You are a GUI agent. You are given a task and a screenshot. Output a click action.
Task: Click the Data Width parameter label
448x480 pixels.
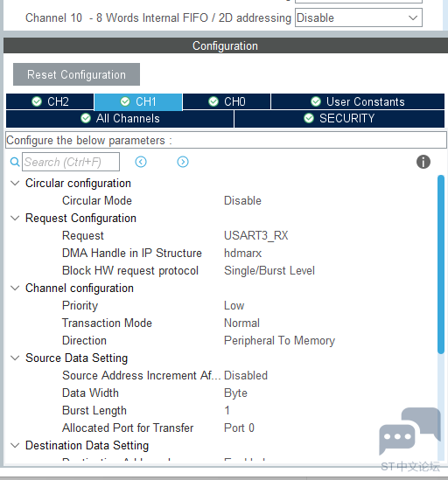(90, 393)
